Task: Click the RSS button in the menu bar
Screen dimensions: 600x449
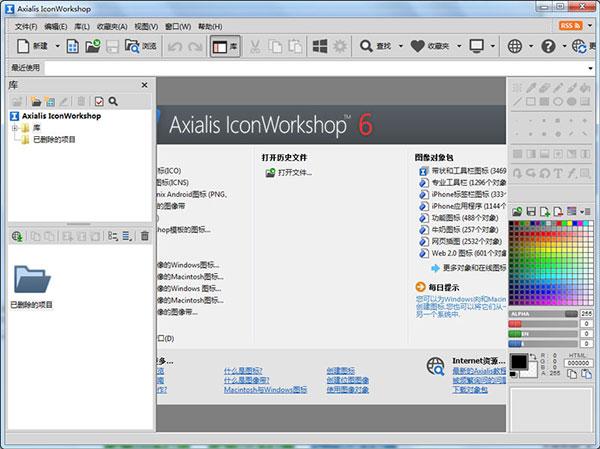Action: coord(571,26)
